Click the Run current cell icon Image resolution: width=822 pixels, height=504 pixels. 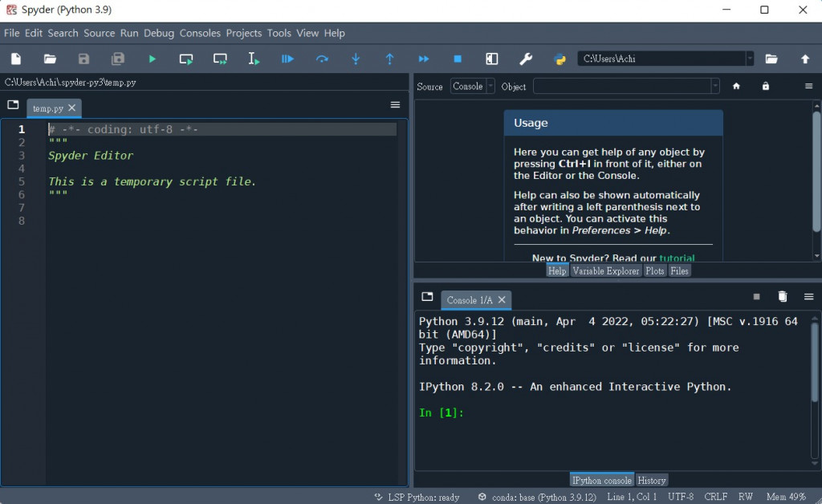point(186,59)
